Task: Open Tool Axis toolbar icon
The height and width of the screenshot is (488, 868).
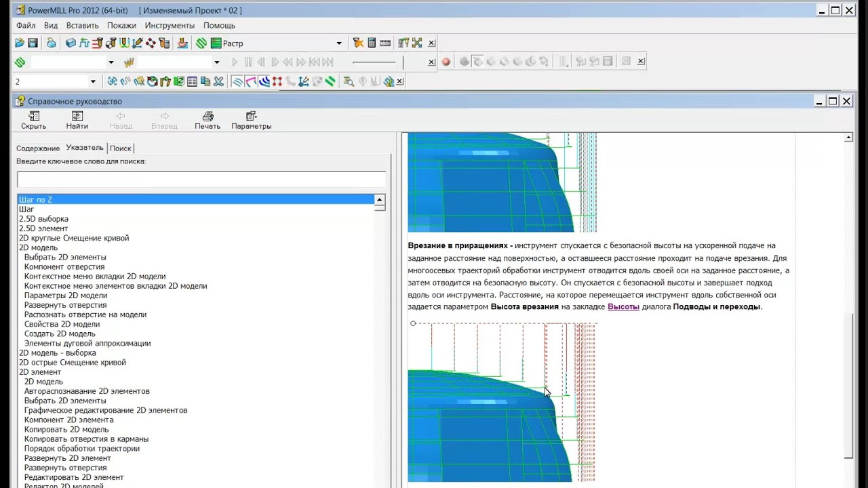Action: [x=137, y=43]
